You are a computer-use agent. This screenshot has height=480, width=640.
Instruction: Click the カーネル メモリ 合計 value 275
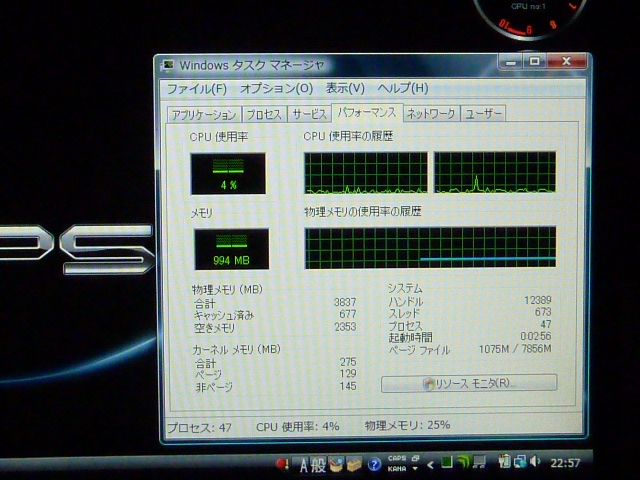click(x=348, y=362)
